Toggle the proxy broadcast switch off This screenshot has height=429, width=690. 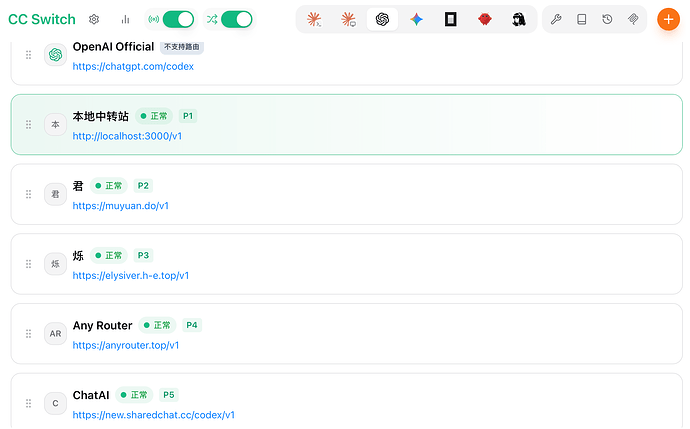(178, 19)
